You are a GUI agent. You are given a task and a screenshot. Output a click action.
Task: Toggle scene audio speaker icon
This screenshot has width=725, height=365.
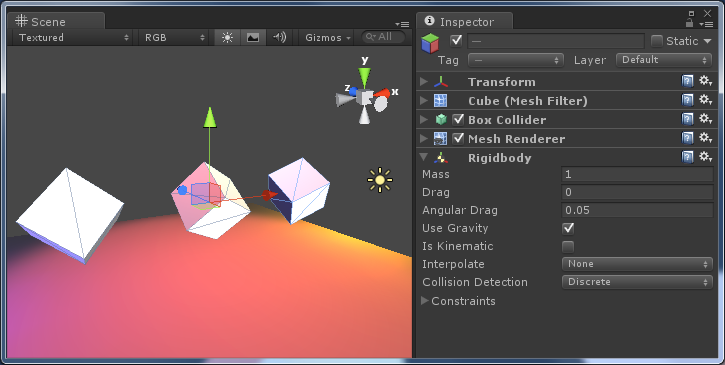[x=279, y=37]
